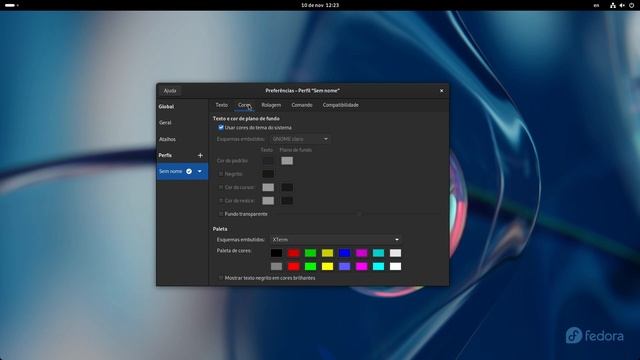Viewport: 640px width, 360px height.
Task: Switch to the Compatibilidade tab
Action: pos(340,105)
